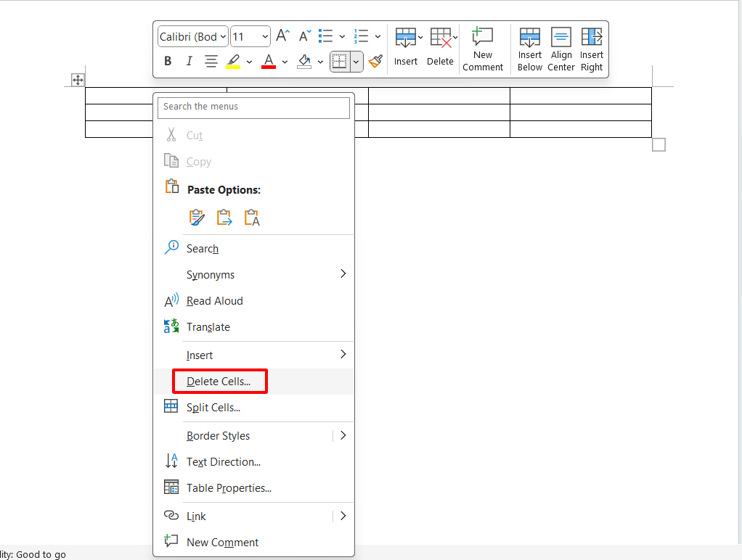Open the font name dropdown
The image size is (742, 560).
[x=192, y=36]
